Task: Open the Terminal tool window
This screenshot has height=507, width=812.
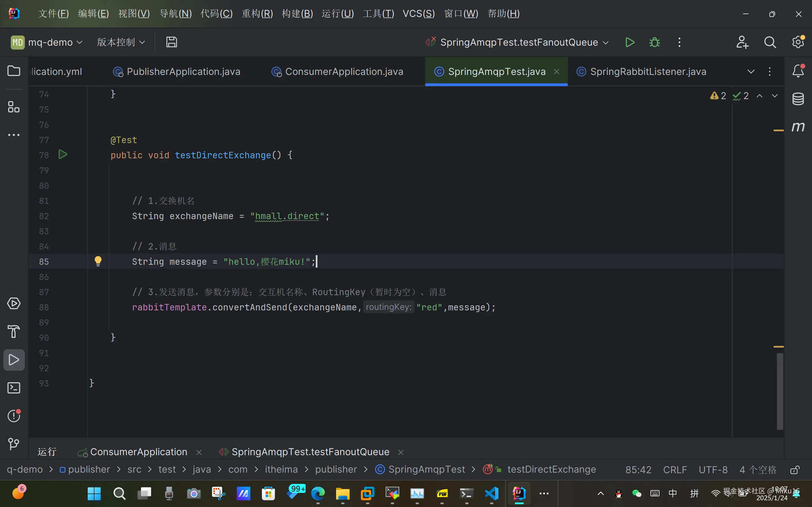Action: click(x=14, y=388)
